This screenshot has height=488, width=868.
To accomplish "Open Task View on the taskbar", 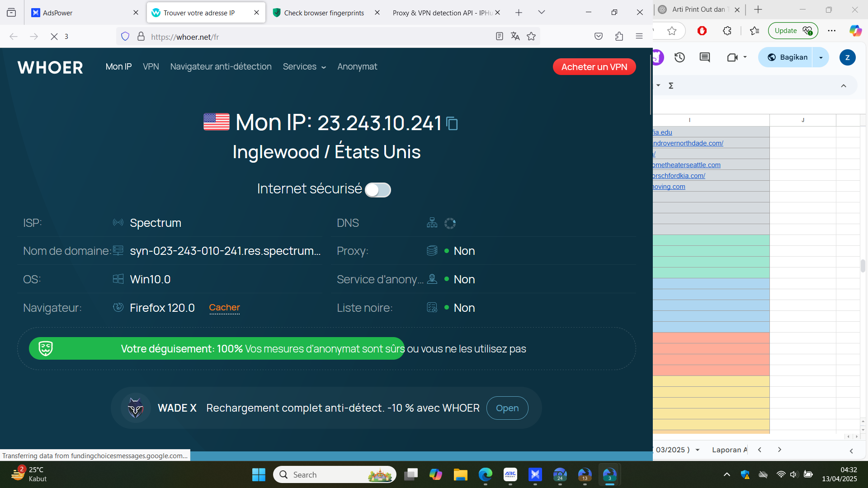I will pyautogui.click(x=411, y=474).
